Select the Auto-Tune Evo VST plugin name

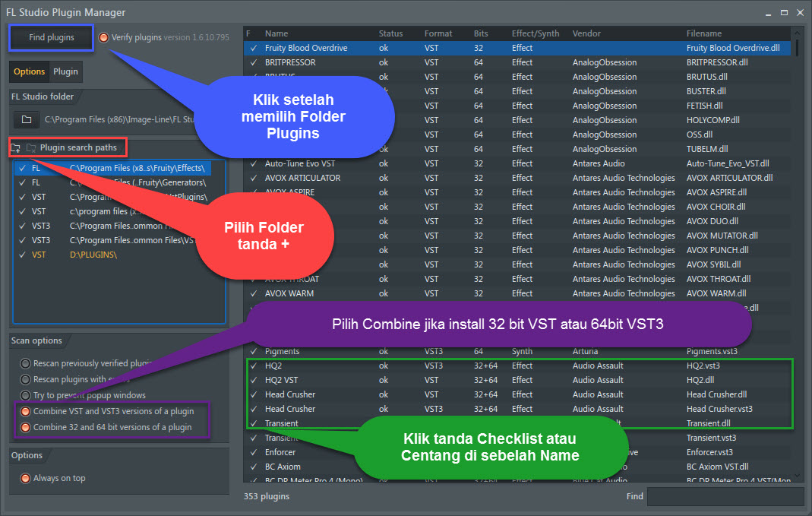[x=300, y=163]
